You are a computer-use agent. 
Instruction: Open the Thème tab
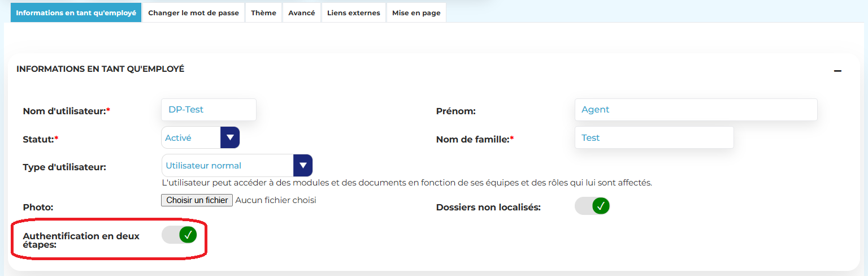263,12
